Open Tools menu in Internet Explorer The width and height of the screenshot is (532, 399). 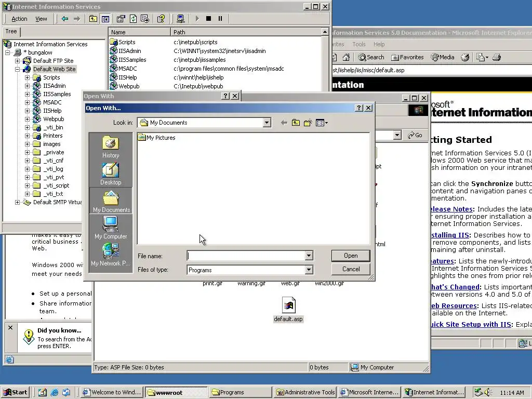coord(359,44)
